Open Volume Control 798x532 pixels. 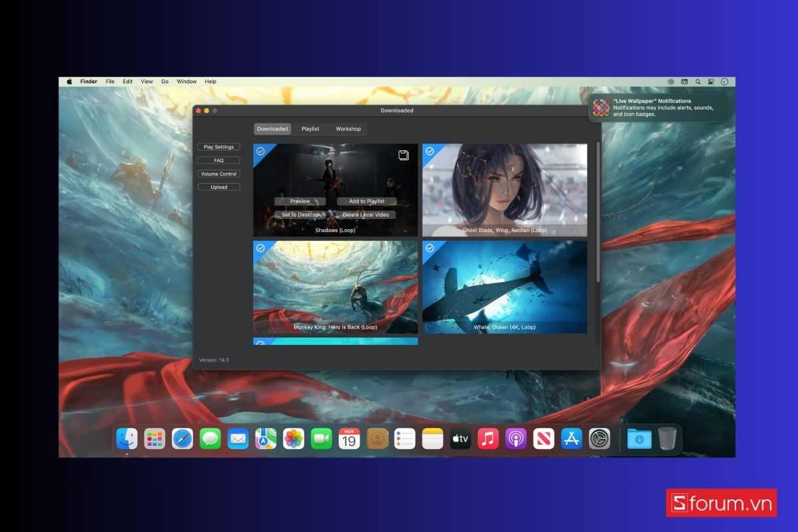[x=219, y=174]
